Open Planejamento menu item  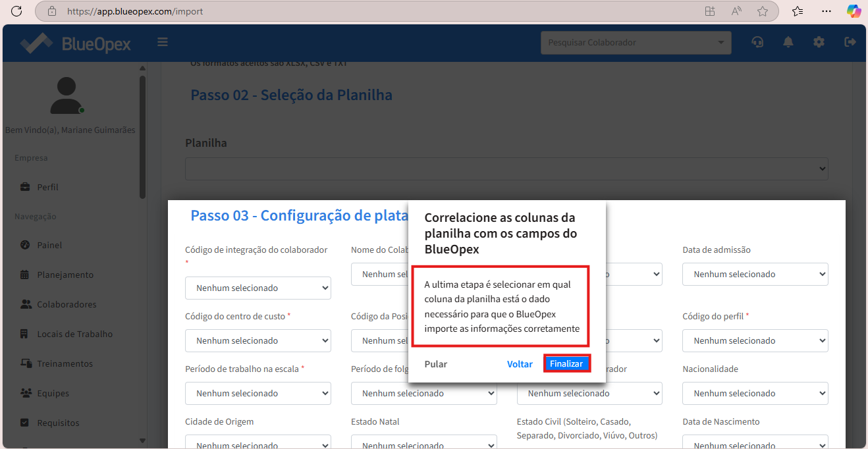coord(65,275)
